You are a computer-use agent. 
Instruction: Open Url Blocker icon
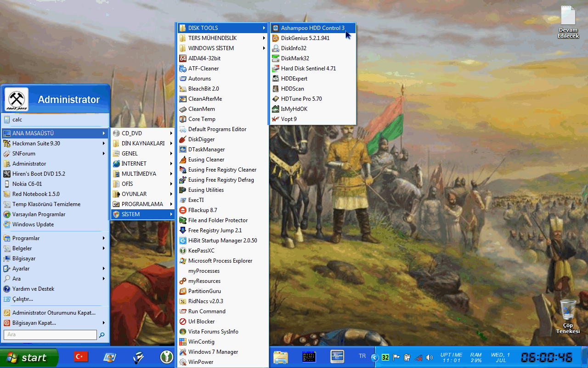coord(182,322)
